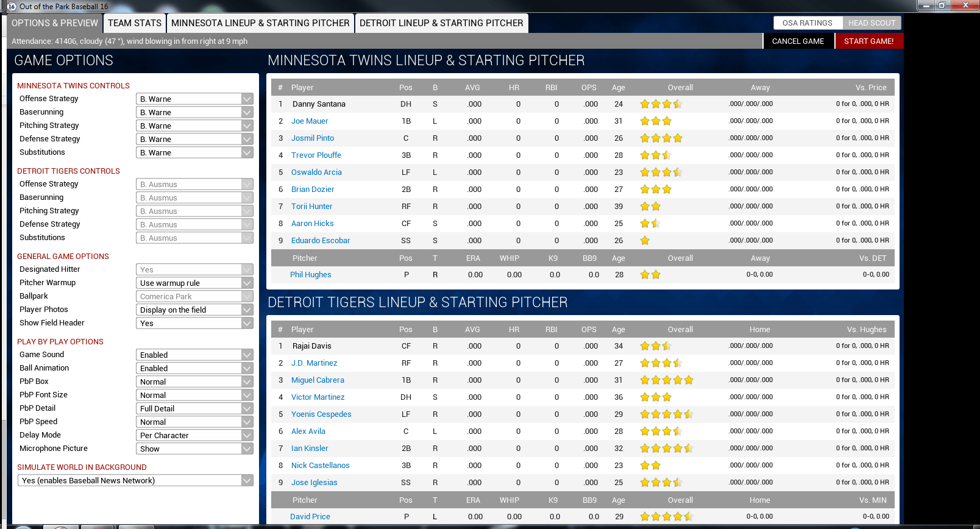This screenshot has height=529, width=980.
Task: Open Jose Iglesias' player link
Action: point(314,483)
